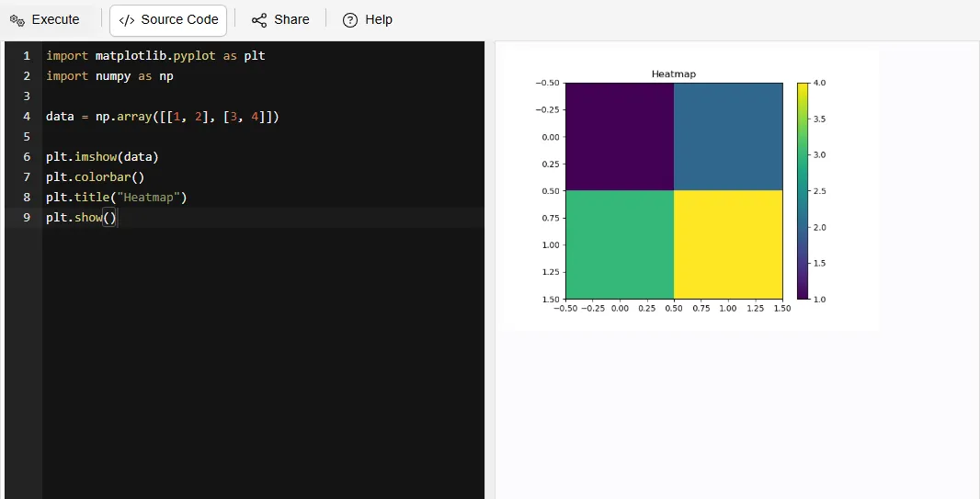
Task: Click the Share label text
Action: click(291, 19)
